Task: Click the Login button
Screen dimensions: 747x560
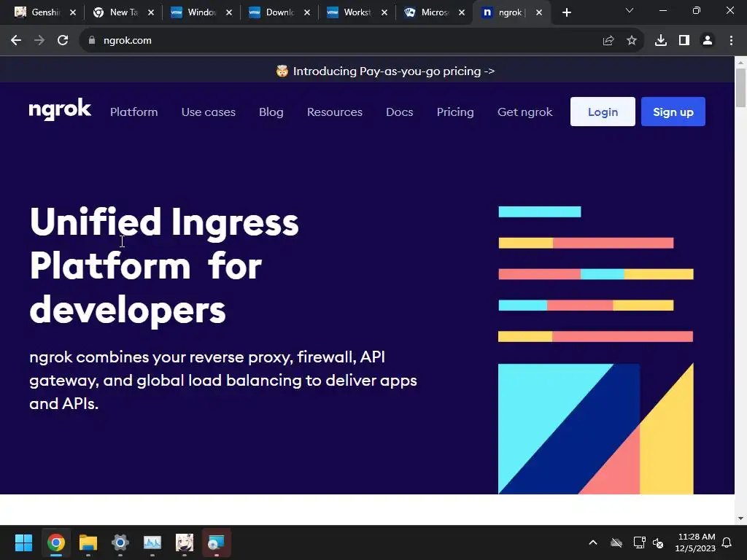Action: 603,112
